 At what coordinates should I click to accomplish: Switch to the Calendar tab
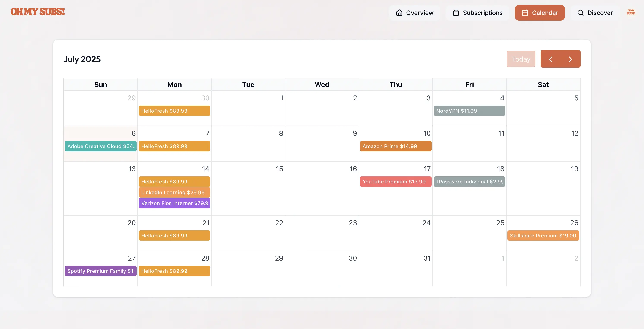click(x=540, y=13)
